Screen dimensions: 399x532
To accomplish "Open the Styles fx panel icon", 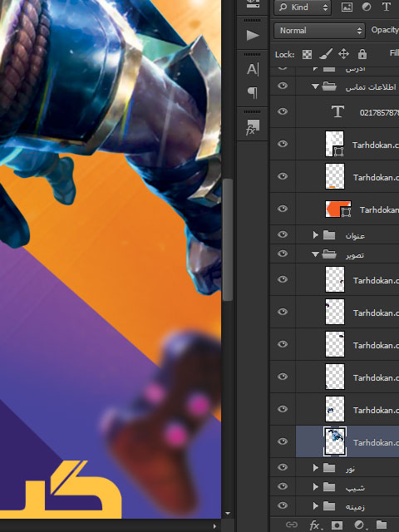I will click(x=252, y=127).
